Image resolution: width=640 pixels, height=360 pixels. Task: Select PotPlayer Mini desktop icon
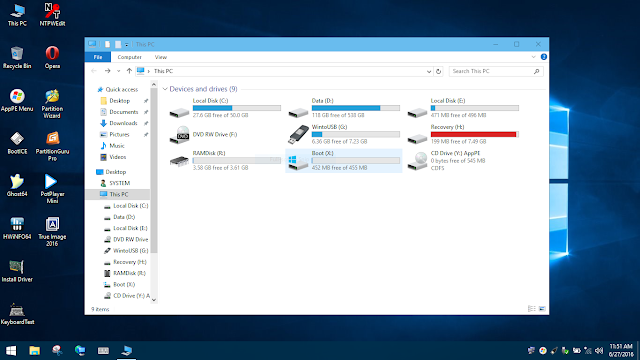pyautogui.click(x=52, y=189)
